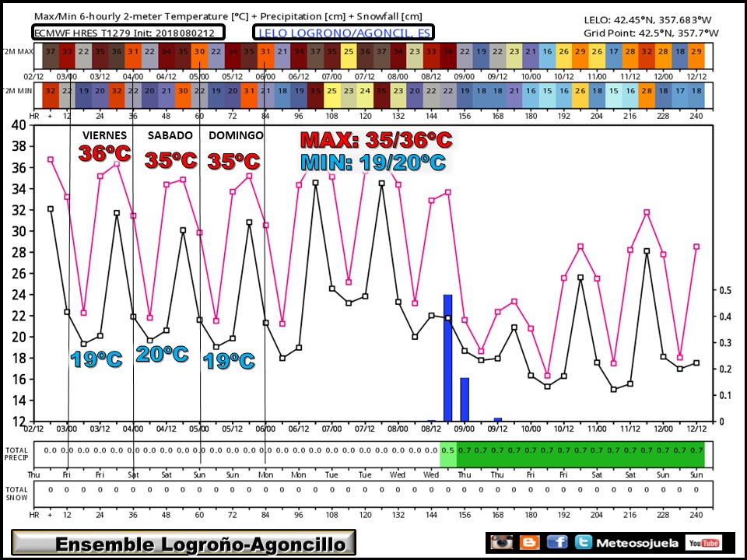Open the YouTube logo icon
The height and width of the screenshot is (560, 747).
(x=703, y=543)
